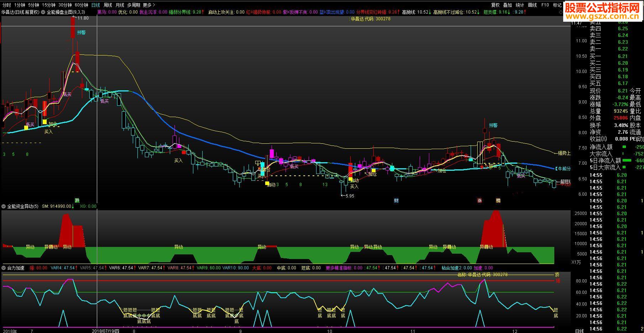Click the 短支撑: 9.16 value
The height and width of the screenshot is (333, 644).
point(496,12)
